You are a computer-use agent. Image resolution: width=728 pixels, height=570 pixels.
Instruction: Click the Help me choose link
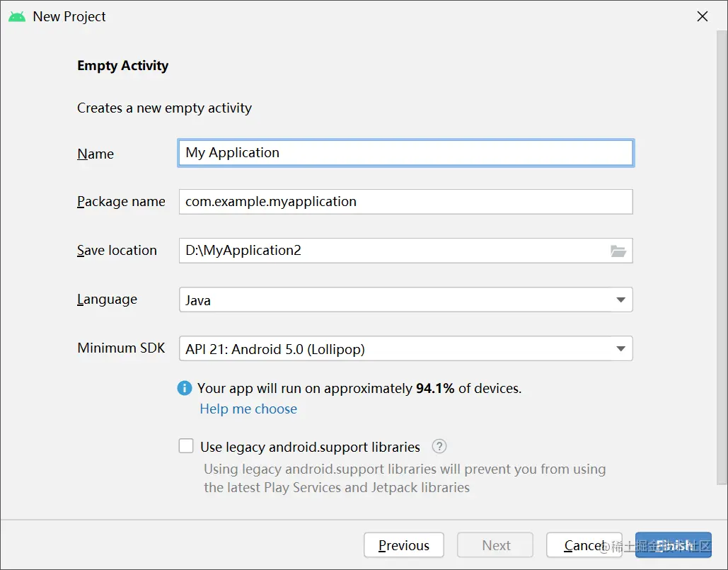248,409
